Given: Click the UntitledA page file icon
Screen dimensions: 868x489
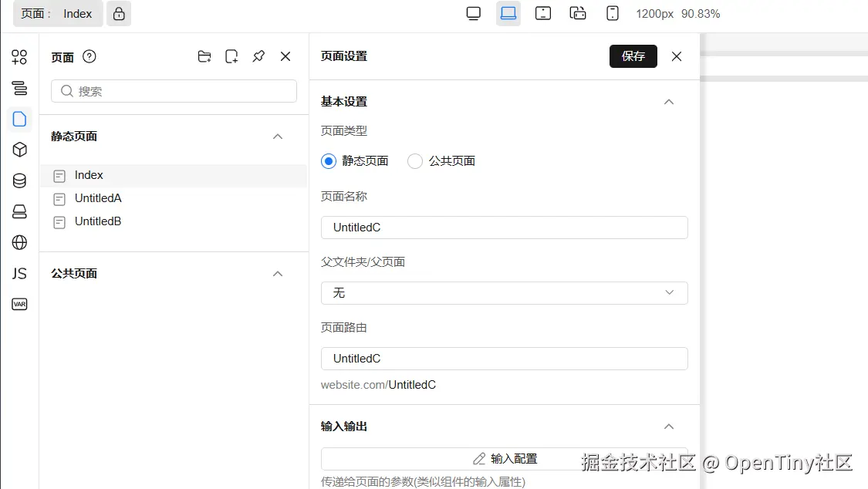Looking at the screenshot, I should tap(59, 199).
